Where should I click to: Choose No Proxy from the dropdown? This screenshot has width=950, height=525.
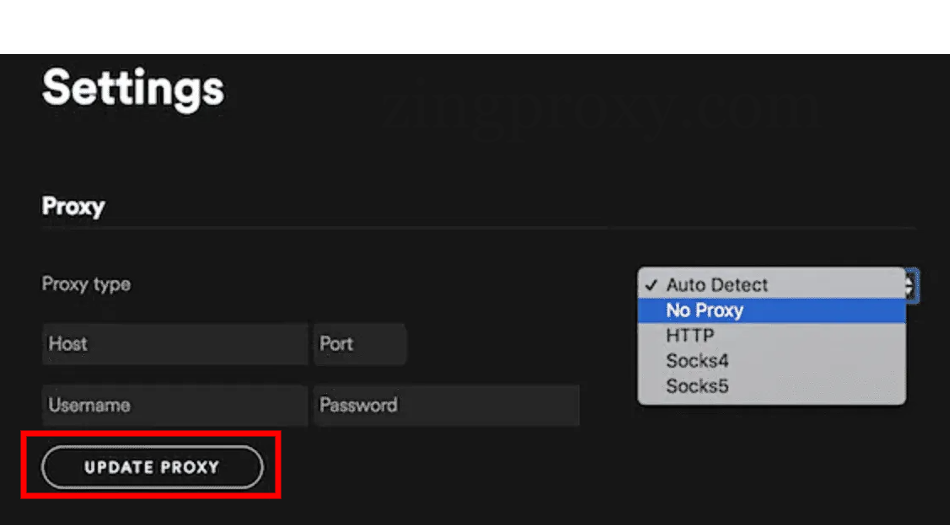(x=771, y=310)
